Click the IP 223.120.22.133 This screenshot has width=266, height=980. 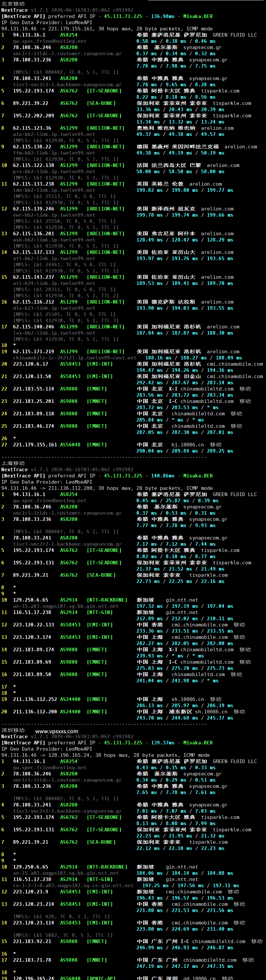pyautogui.click(x=33, y=625)
